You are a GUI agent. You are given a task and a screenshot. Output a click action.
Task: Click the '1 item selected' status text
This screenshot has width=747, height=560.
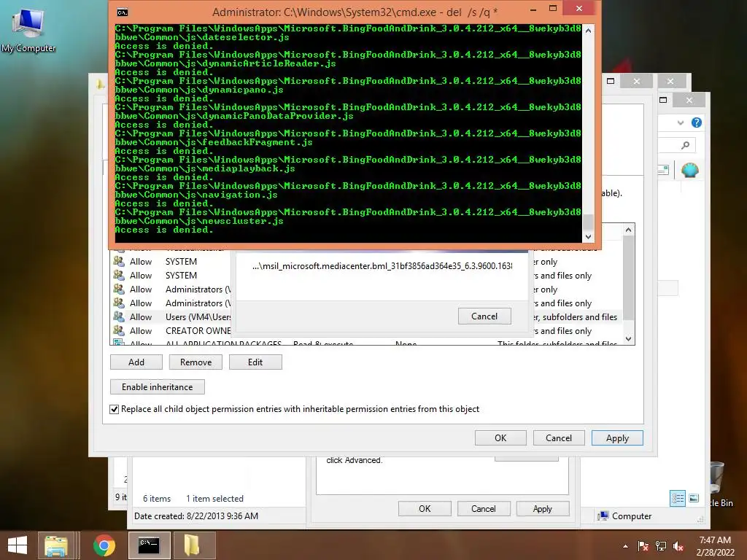[214, 499]
